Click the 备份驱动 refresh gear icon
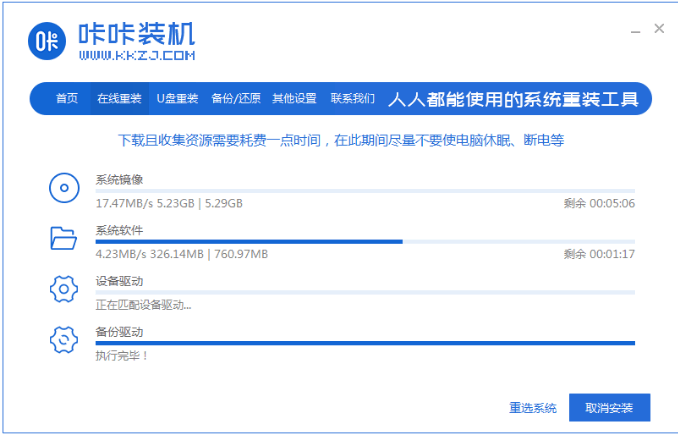The height and width of the screenshot is (436, 678). click(x=64, y=340)
